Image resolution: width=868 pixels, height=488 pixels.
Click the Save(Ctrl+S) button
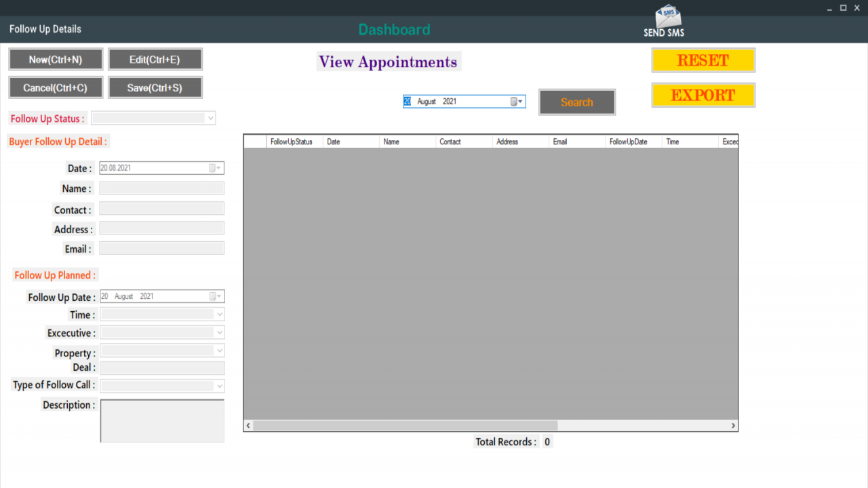pyautogui.click(x=155, y=87)
